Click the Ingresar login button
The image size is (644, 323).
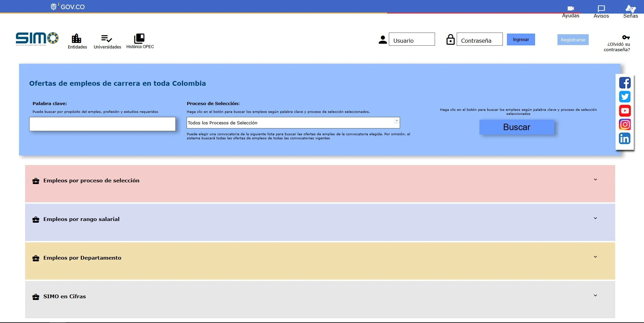[x=521, y=40]
